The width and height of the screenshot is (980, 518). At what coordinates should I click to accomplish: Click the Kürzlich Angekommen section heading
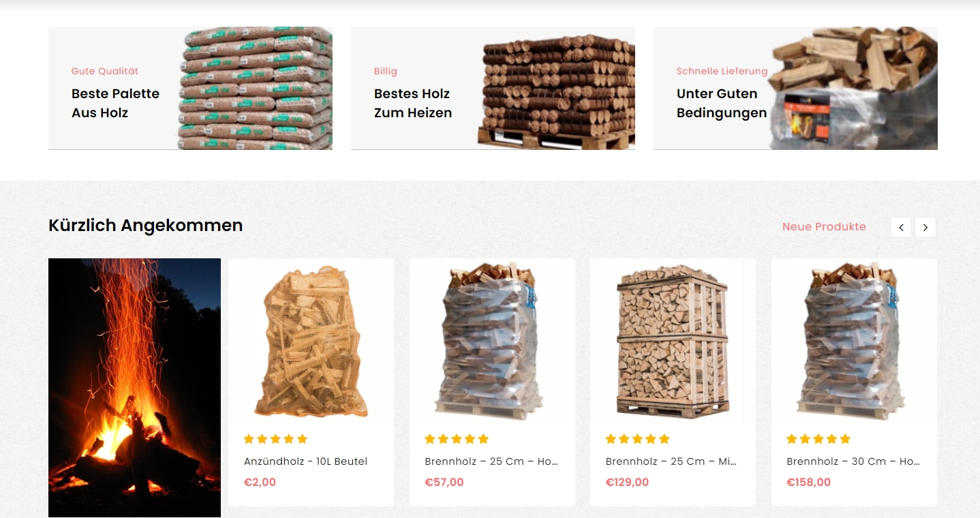[146, 226]
